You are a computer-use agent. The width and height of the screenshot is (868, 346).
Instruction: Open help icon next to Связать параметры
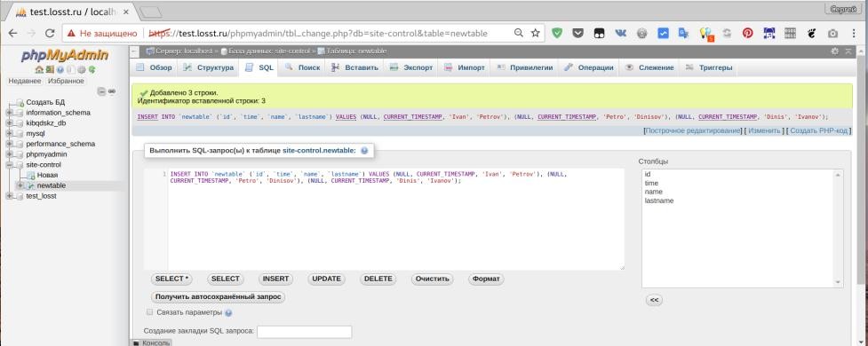pyautogui.click(x=228, y=313)
